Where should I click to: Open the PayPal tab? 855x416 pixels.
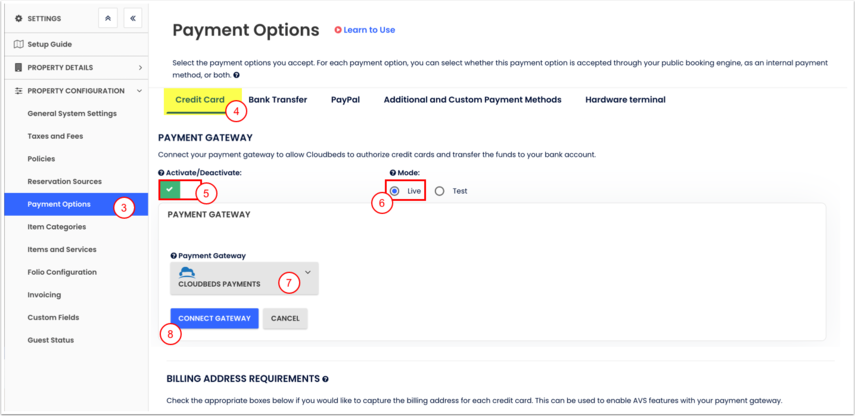345,100
